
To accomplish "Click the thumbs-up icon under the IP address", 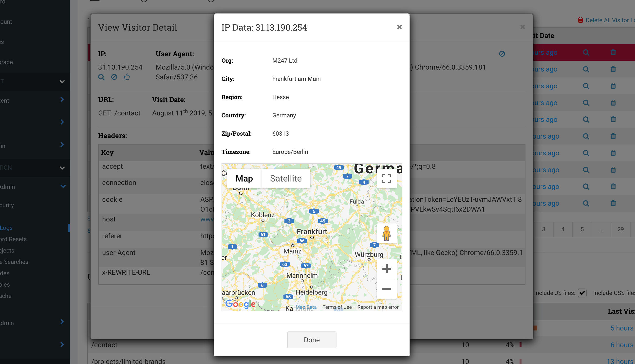I will coord(127,77).
